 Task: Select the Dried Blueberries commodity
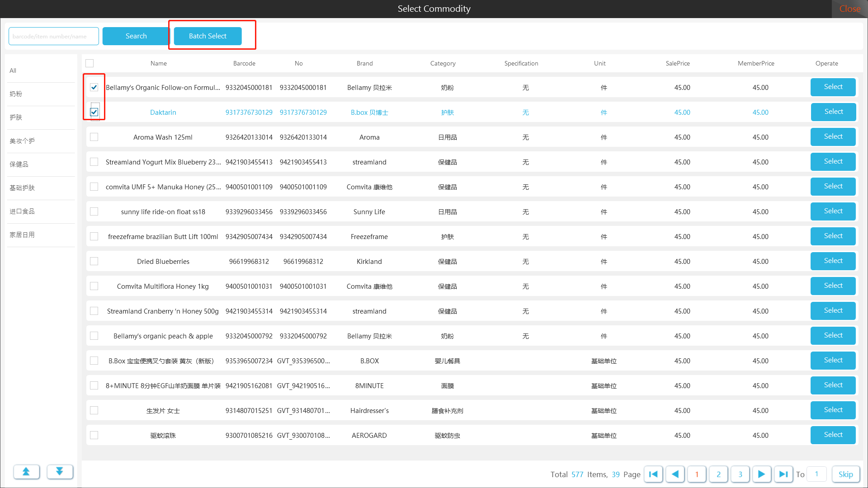(x=833, y=261)
